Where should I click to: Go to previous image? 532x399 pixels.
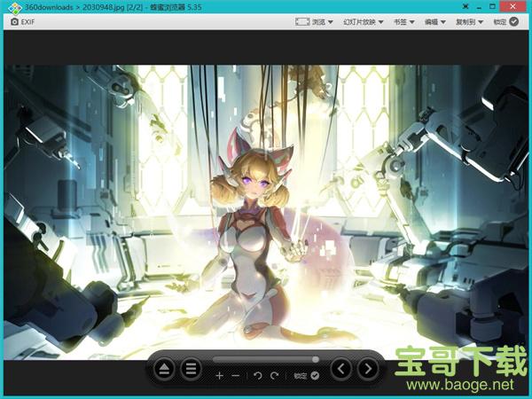click(341, 370)
